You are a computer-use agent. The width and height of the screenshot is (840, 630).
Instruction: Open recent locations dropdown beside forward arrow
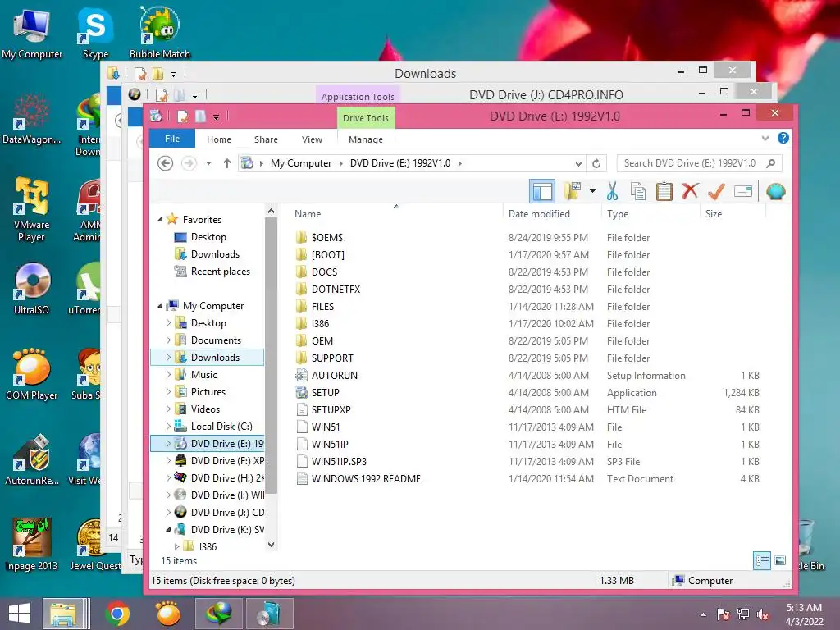click(209, 163)
